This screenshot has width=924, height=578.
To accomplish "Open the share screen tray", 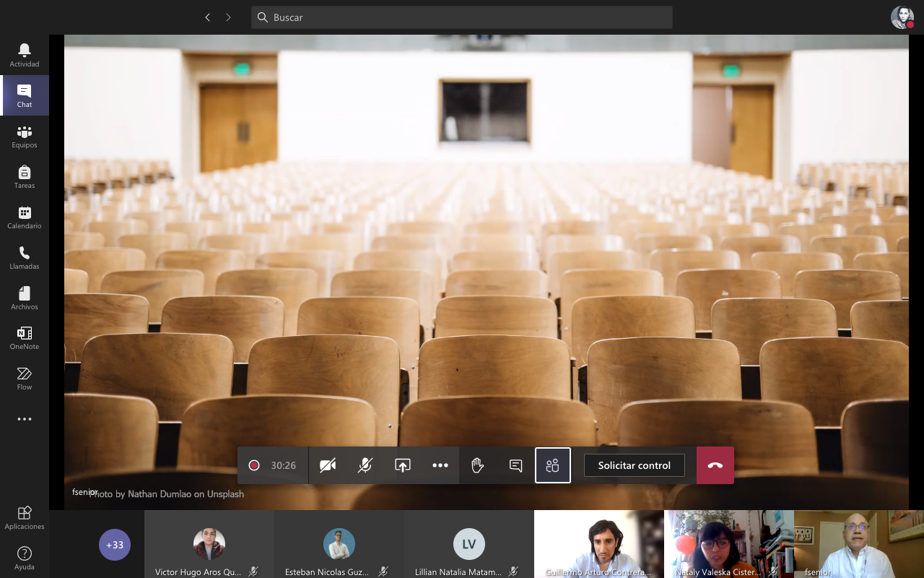I will click(403, 465).
